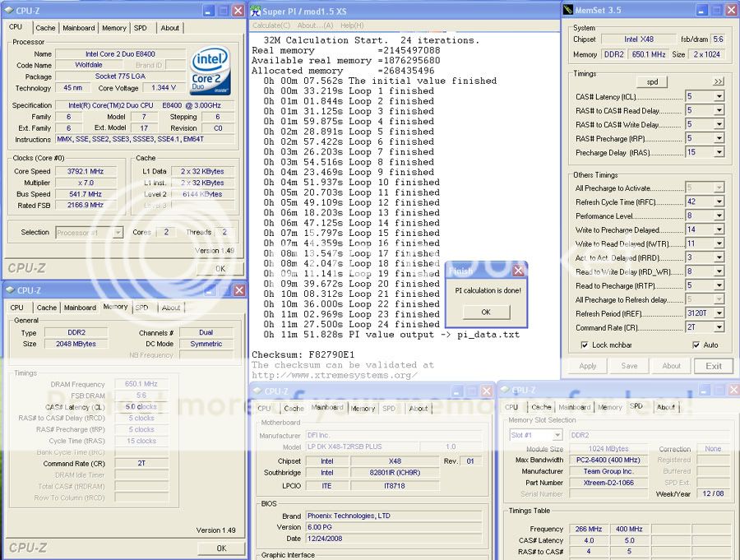Open the Calculate(C) menu in Super PI
The width and height of the screenshot is (740, 560).
point(271,25)
